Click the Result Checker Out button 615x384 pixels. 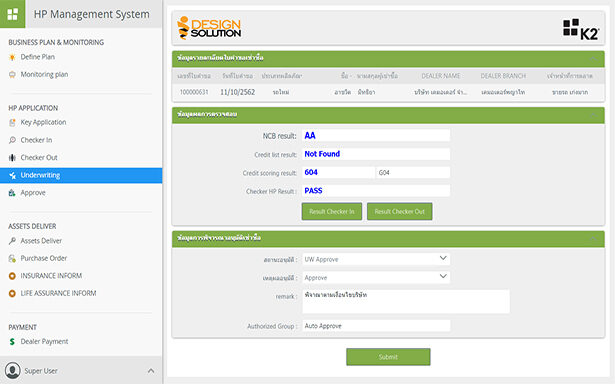point(400,211)
